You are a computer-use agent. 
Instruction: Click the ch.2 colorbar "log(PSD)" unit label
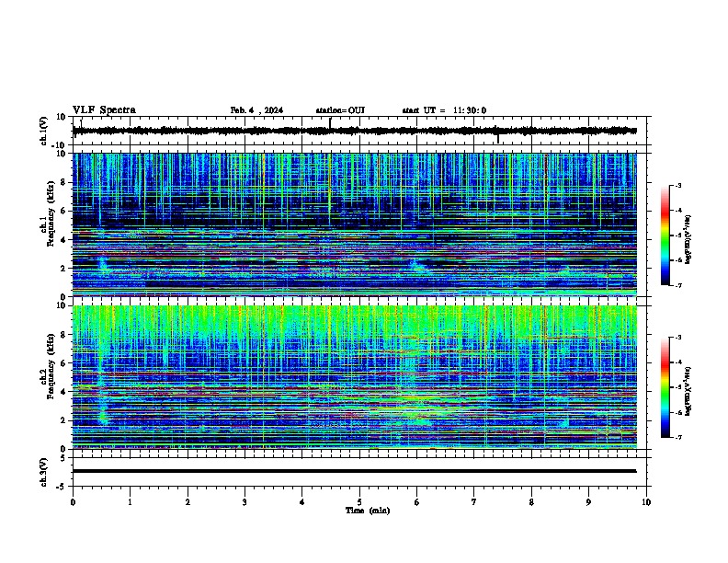click(688, 391)
